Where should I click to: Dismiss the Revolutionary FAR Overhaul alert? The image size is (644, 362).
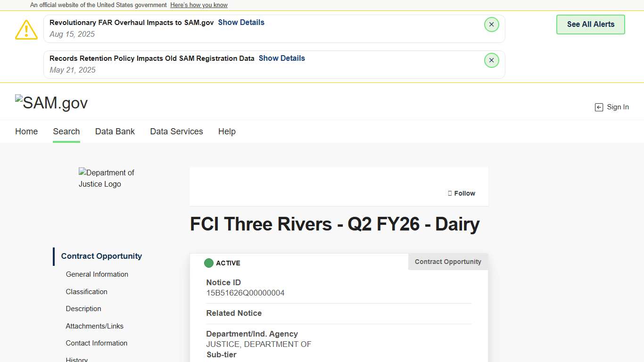coord(491,25)
